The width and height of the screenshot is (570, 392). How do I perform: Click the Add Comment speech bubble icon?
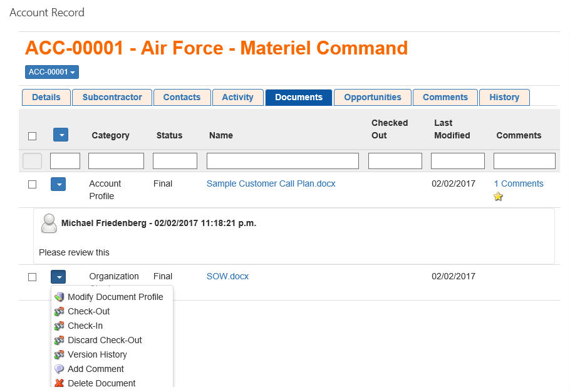pyautogui.click(x=60, y=369)
